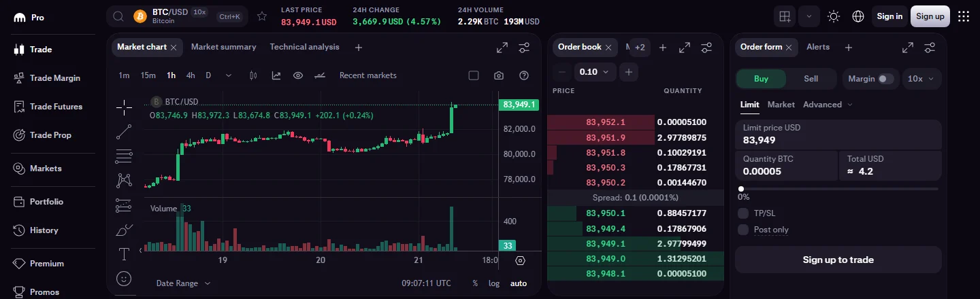980x299 pixels.
Task: Open the 0.10 grouping dropdown
Action: pos(595,71)
